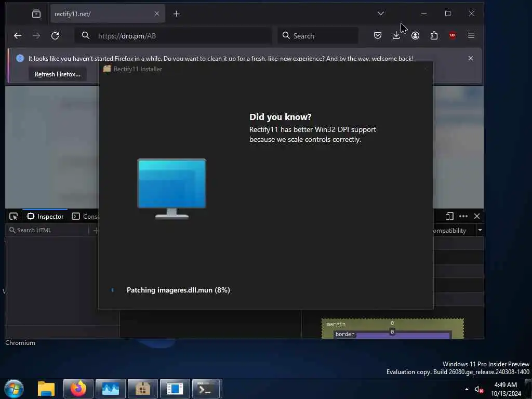This screenshot has width=532, height=399.
Task: Close the DevTools panel
Action: tap(477, 216)
